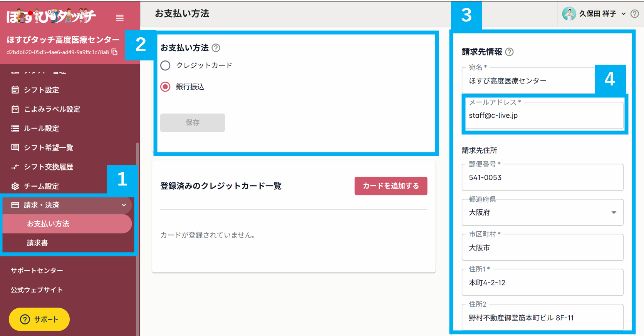Image resolution: width=644 pixels, height=336 pixels.
Task: Click the こよみラベル設定 calendar icon
Action: [x=15, y=109]
